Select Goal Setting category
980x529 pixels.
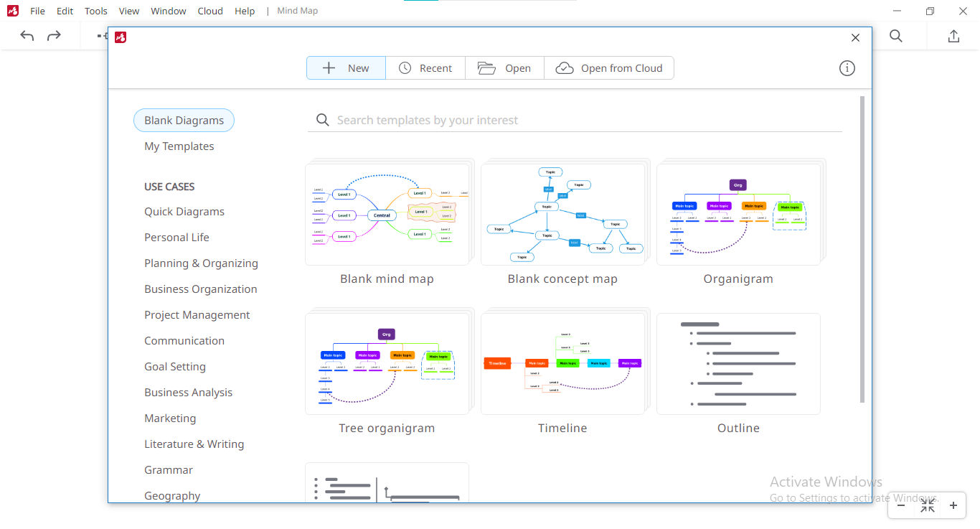175,367
